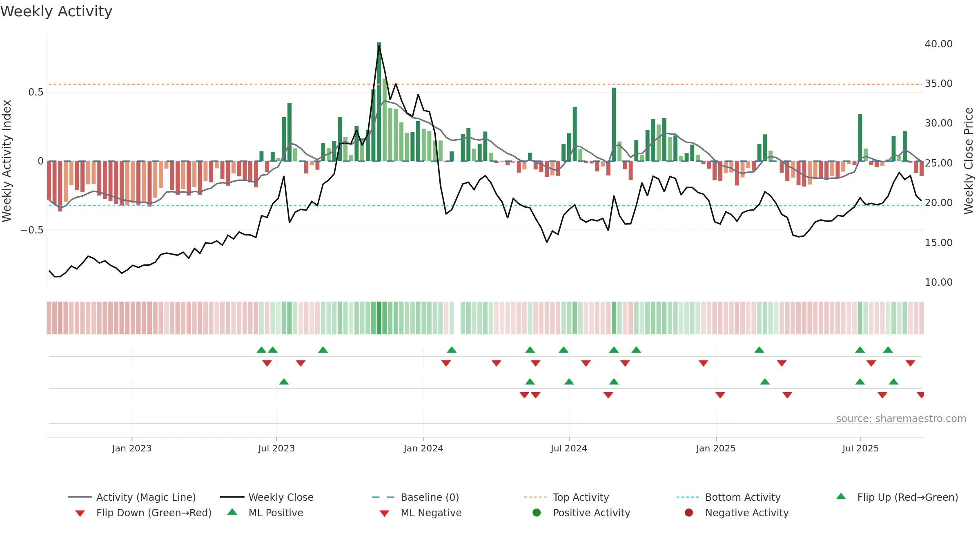Toggle the Bottom Activity legend entry
Screen dimensions: 980x551
tap(742, 497)
